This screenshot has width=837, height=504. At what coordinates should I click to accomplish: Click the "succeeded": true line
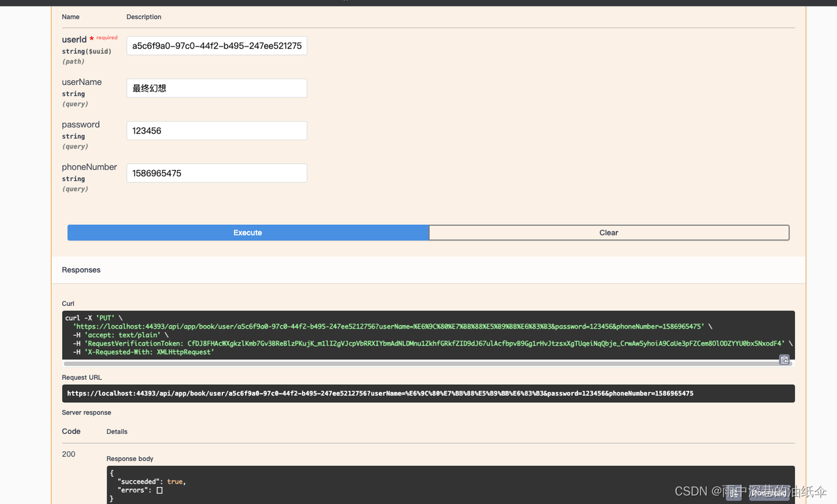pos(152,482)
